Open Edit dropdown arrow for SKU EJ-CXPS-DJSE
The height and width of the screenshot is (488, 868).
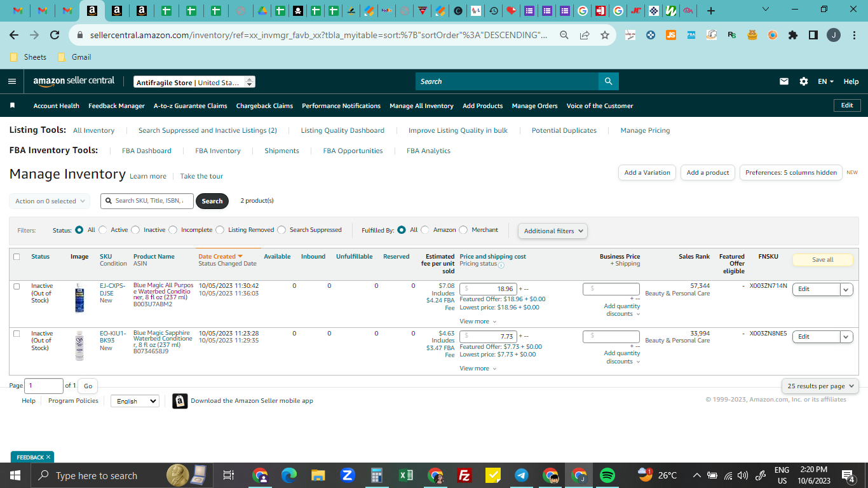(x=846, y=289)
